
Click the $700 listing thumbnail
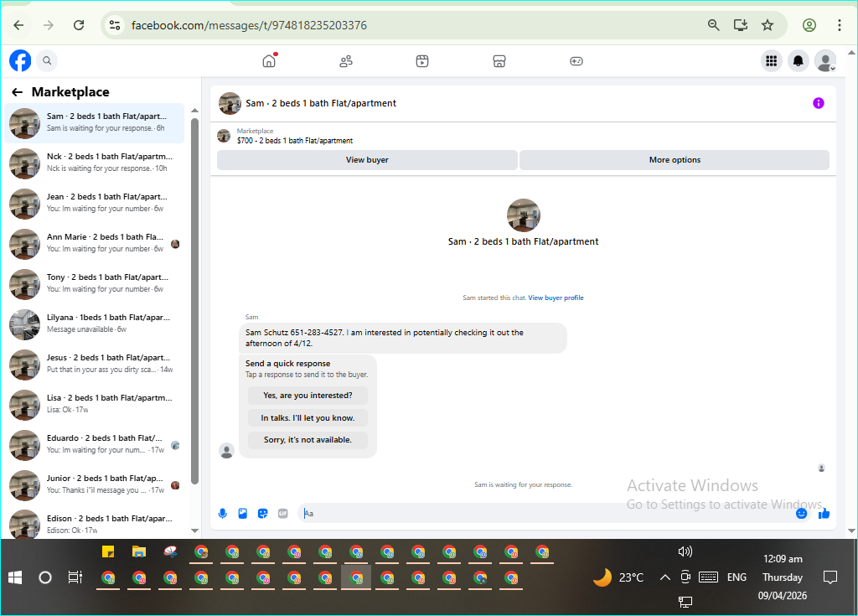pos(224,136)
